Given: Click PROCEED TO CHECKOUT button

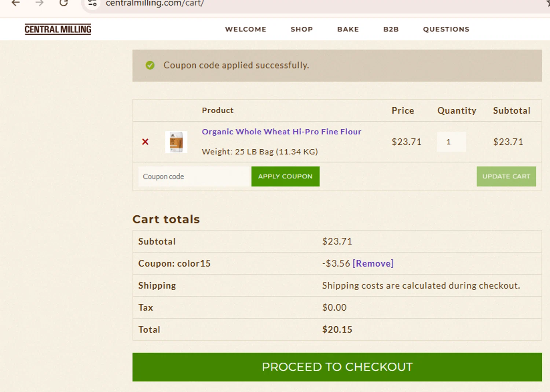Looking at the screenshot, I should tap(337, 367).
